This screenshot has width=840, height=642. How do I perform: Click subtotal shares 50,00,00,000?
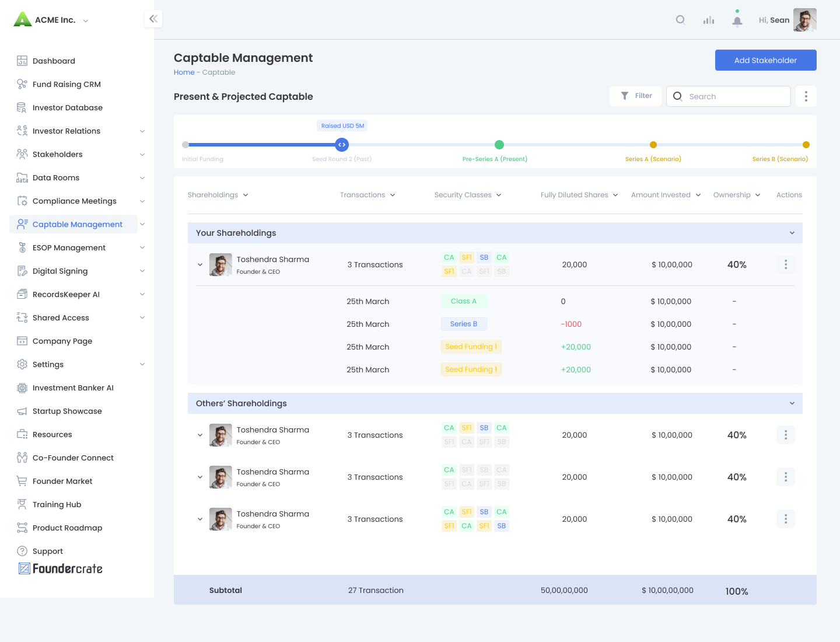click(564, 590)
